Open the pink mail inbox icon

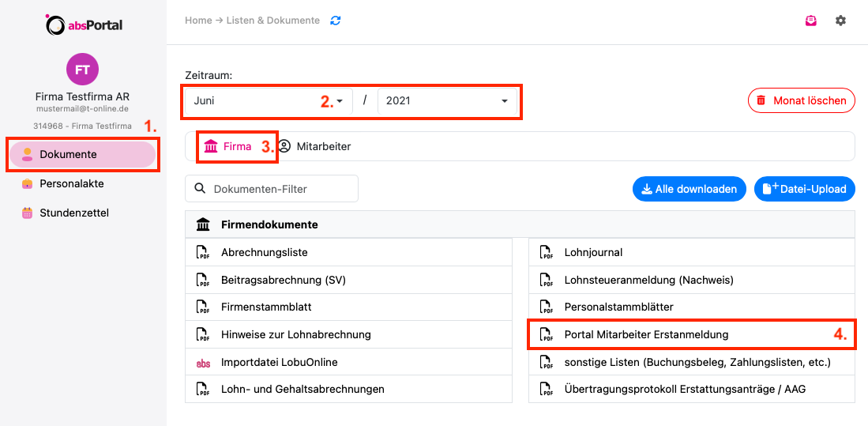pyautogui.click(x=810, y=21)
